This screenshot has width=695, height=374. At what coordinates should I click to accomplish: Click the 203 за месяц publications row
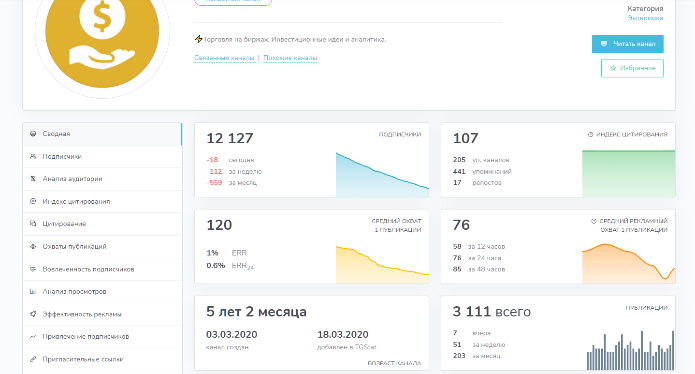[476, 356]
